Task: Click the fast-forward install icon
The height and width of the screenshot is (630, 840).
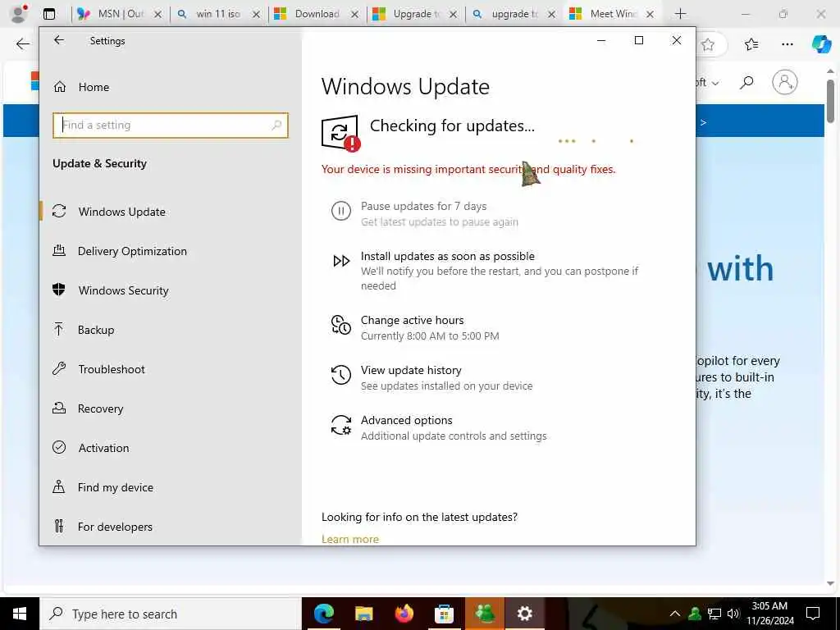Action: pos(341,261)
